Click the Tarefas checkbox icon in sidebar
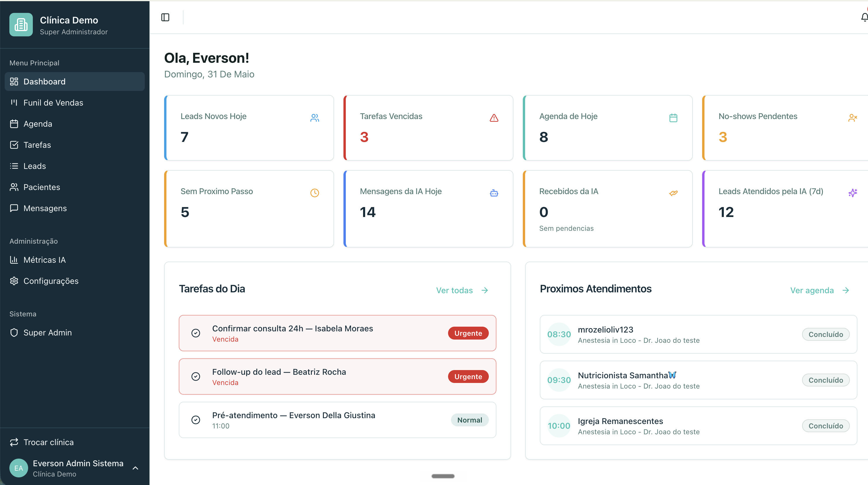The height and width of the screenshot is (485, 868). (14, 145)
